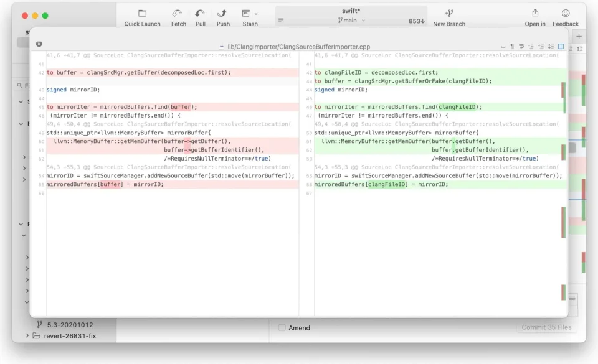This screenshot has width=598, height=364.
Task: Fetch from remote using the Fetch button
Action: (178, 17)
